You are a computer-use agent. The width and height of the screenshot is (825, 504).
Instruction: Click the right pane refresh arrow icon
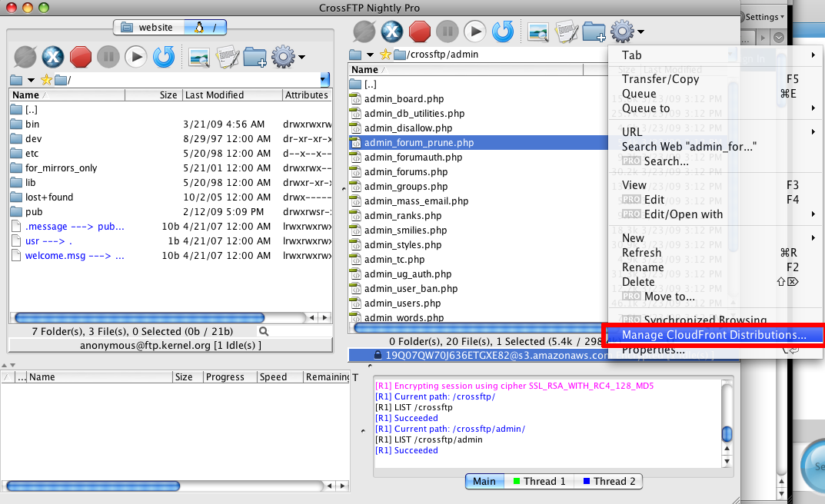coord(503,31)
